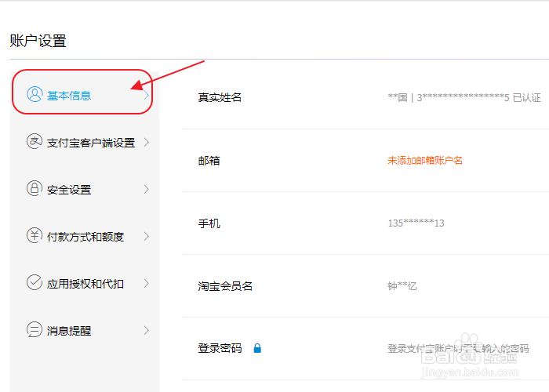Click the orange 未添加邮箱账户名 link
549x392 pixels.
425,161
